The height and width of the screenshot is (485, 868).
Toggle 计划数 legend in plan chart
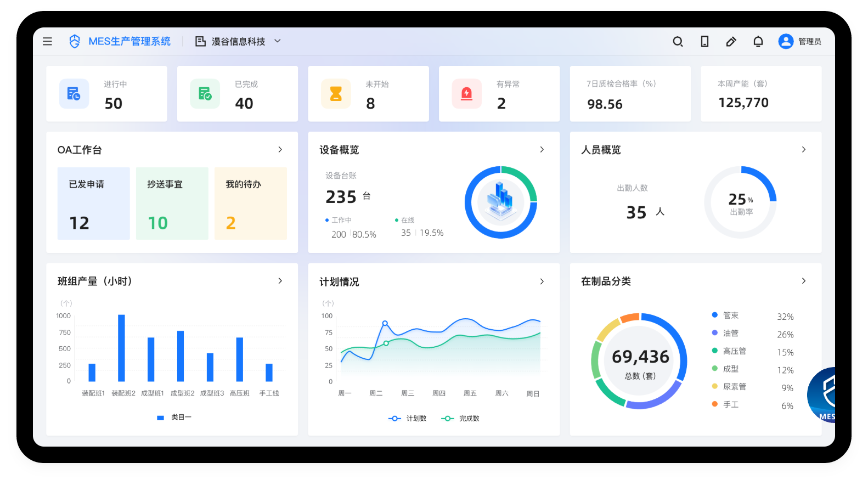[x=407, y=419]
